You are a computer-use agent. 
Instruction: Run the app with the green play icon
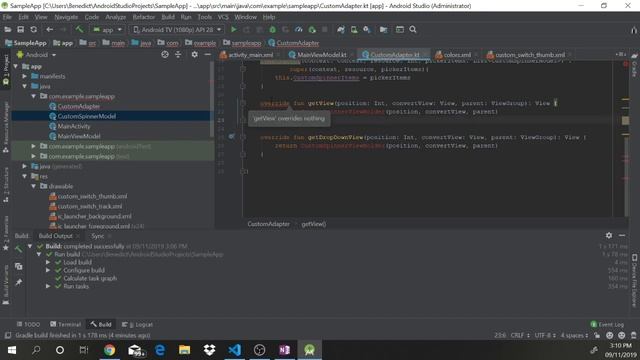click(233, 29)
